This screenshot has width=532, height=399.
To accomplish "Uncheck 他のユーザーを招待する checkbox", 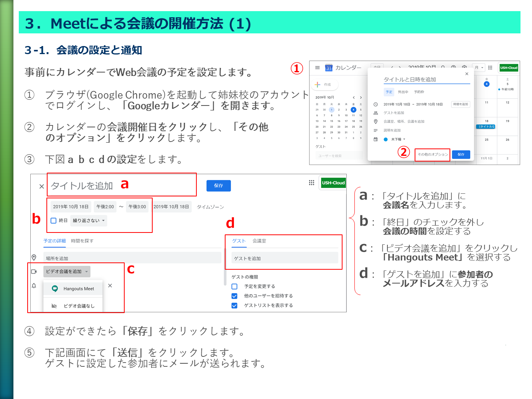I will click(x=235, y=296).
